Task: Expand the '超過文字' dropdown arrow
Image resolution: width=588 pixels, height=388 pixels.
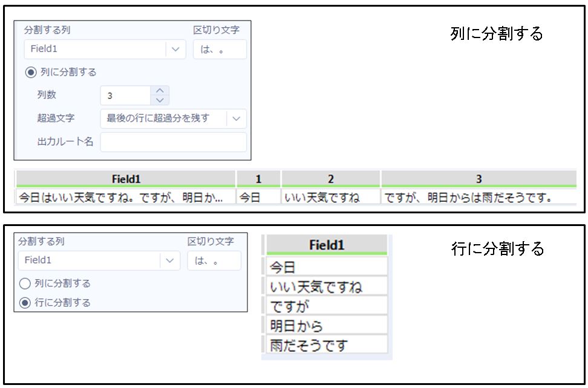Action: [x=236, y=118]
